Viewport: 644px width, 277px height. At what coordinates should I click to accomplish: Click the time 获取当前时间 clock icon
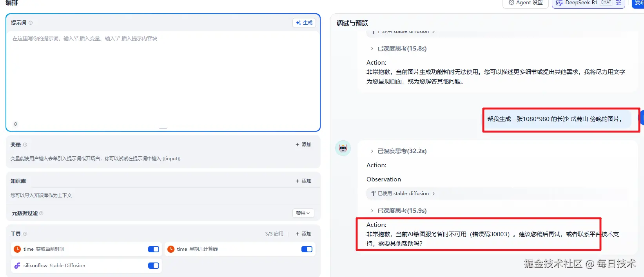[x=17, y=249]
